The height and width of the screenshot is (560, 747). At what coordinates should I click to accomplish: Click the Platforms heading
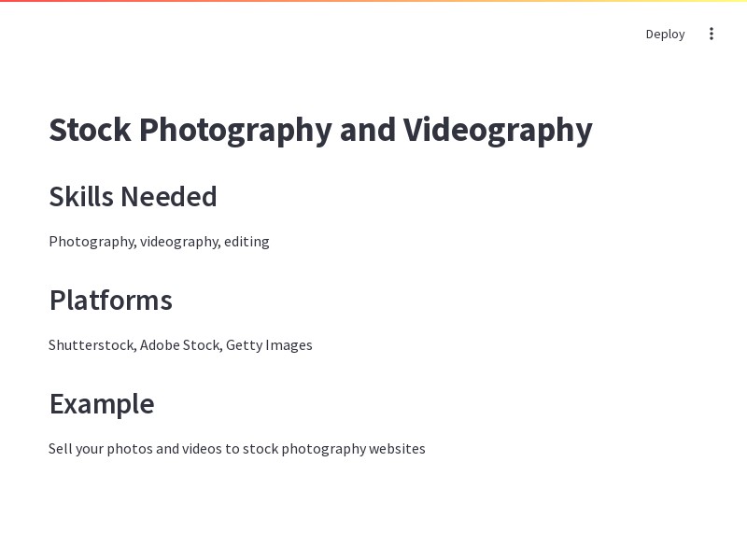(x=110, y=301)
